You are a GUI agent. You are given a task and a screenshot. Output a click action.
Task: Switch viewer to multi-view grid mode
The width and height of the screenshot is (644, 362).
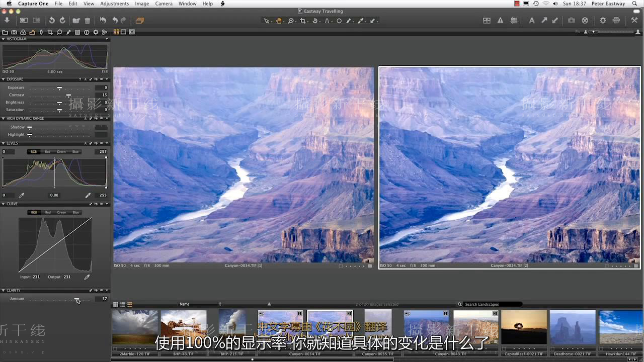(x=116, y=32)
